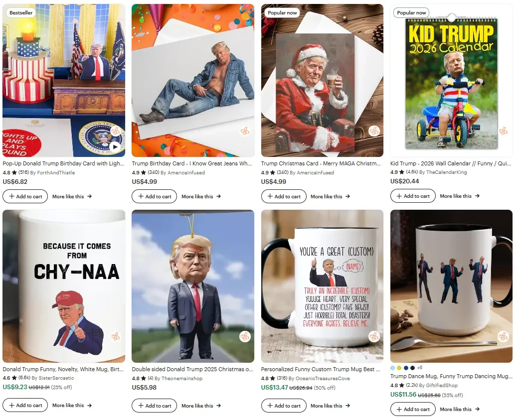Click the bee badge icon on the Dance Mug image

(x=503, y=337)
